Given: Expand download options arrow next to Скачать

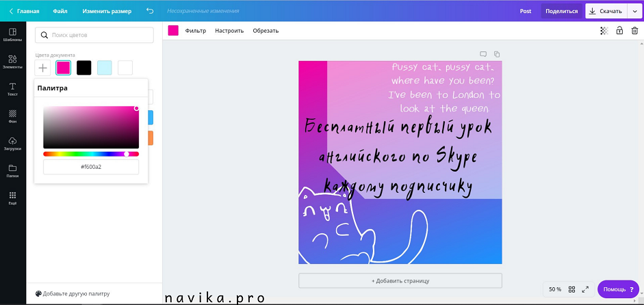Looking at the screenshot, I should click(634, 11).
